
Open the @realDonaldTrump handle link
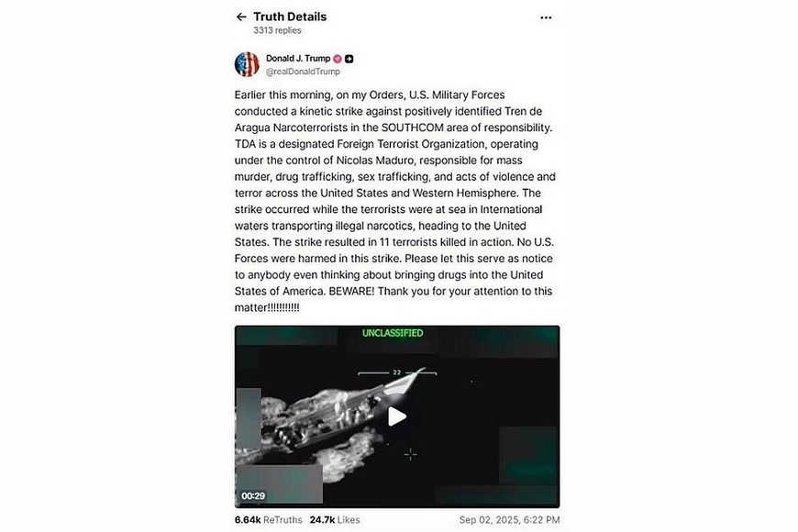click(x=303, y=72)
